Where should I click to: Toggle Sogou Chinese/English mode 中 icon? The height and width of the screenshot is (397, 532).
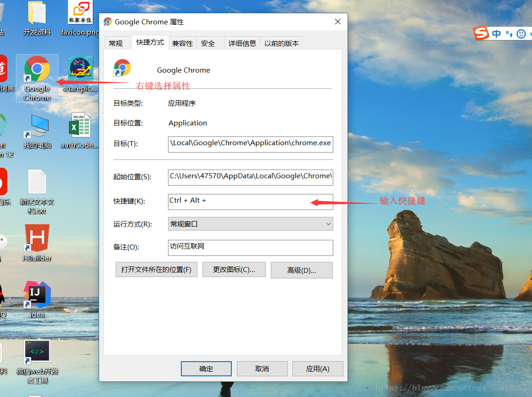(x=496, y=34)
